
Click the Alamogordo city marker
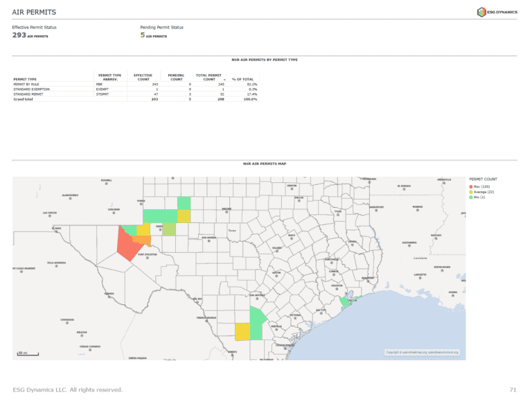point(70,199)
